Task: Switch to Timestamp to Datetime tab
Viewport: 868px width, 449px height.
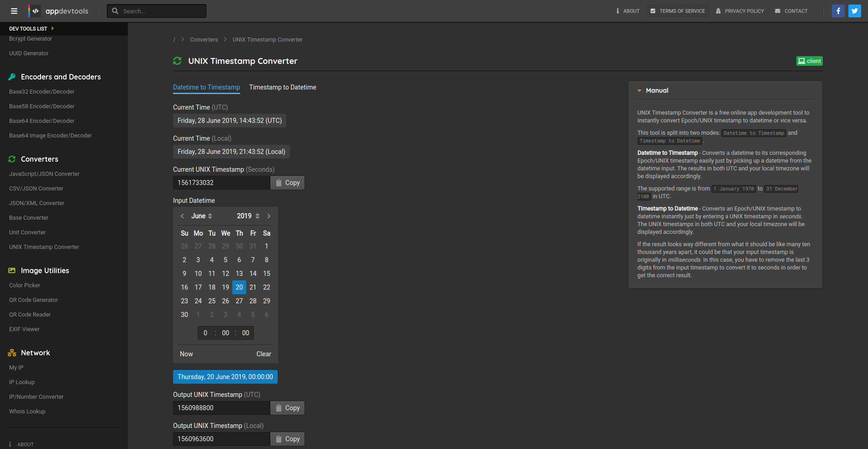Action: tap(283, 87)
